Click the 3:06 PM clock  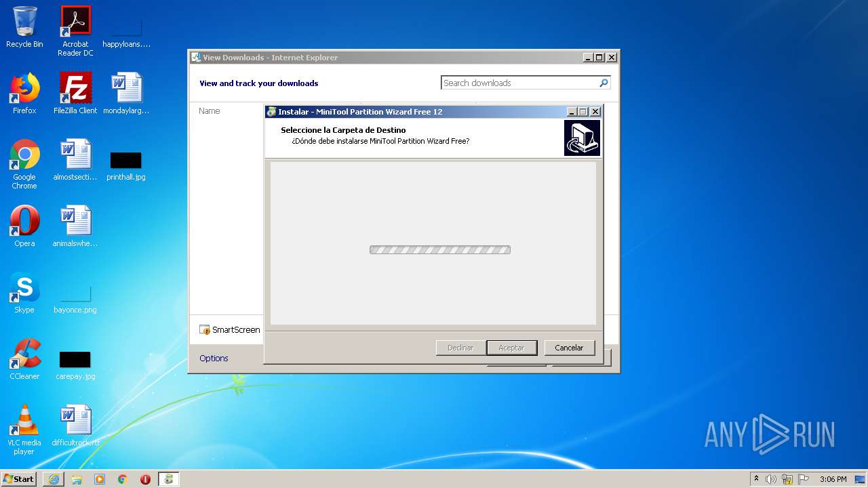pos(833,479)
